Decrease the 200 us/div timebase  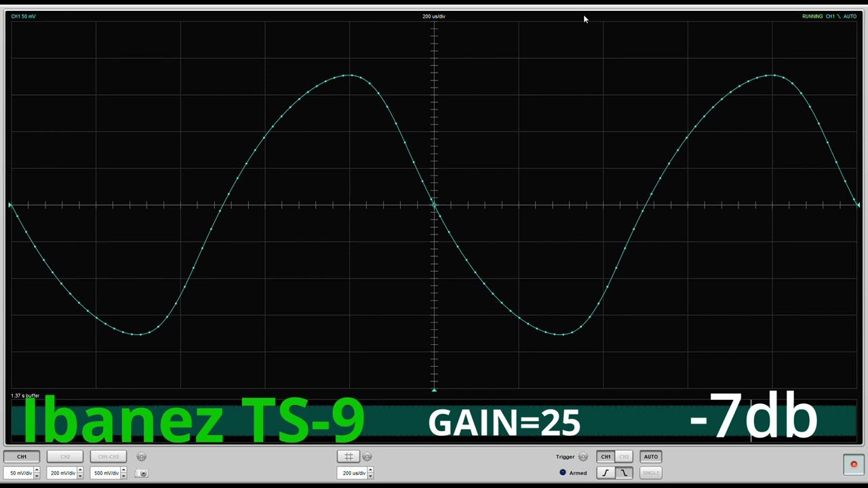(x=370, y=476)
